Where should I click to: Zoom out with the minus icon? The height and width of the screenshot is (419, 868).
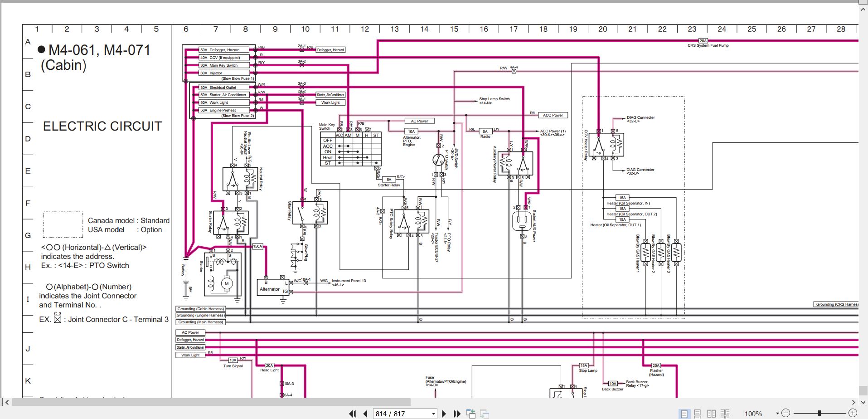[x=786, y=413]
